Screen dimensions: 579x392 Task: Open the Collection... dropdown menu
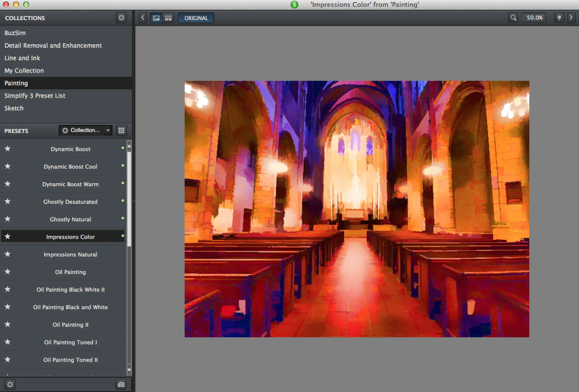[x=86, y=130]
